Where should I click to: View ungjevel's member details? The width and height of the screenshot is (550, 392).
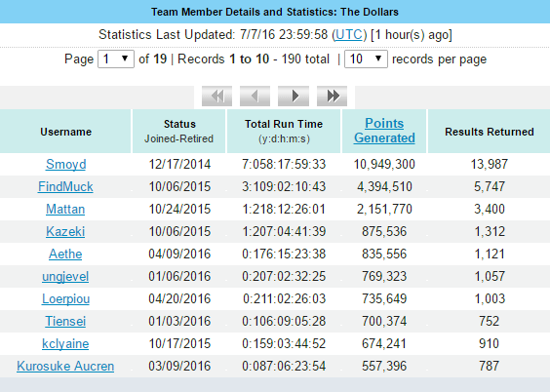(65, 276)
